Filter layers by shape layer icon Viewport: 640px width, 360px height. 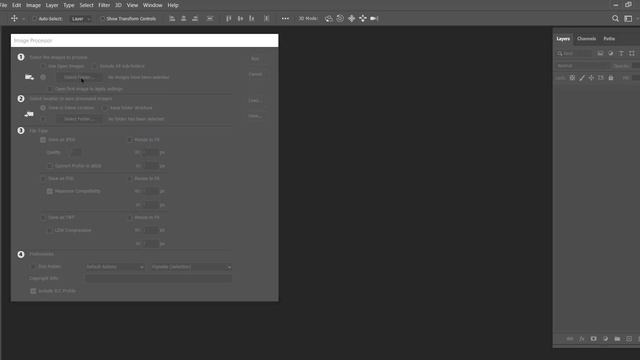(x=632, y=53)
